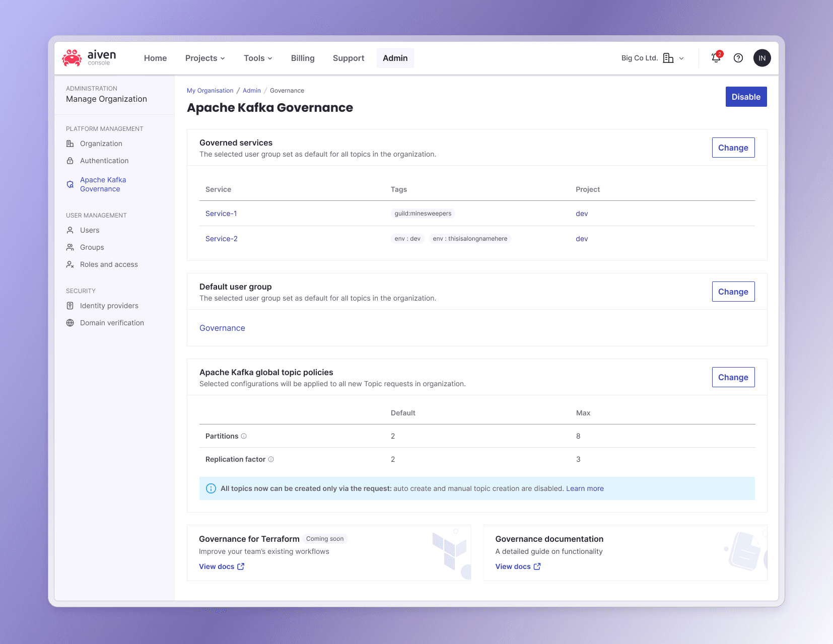Open the IN user avatar menu
Image resolution: width=833 pixels, height=644 pixels.
pos(762,58)
